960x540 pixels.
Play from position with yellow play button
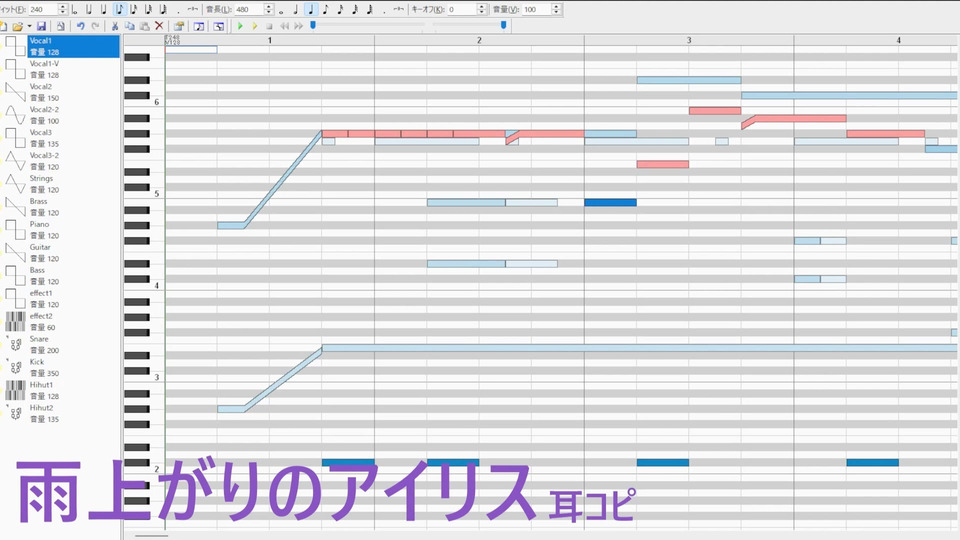point(255,26)
